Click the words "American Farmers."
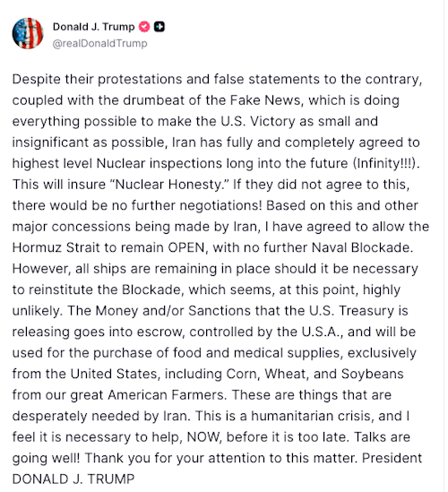The height and width of the screenshot is (492, 448). coord(167,395)
